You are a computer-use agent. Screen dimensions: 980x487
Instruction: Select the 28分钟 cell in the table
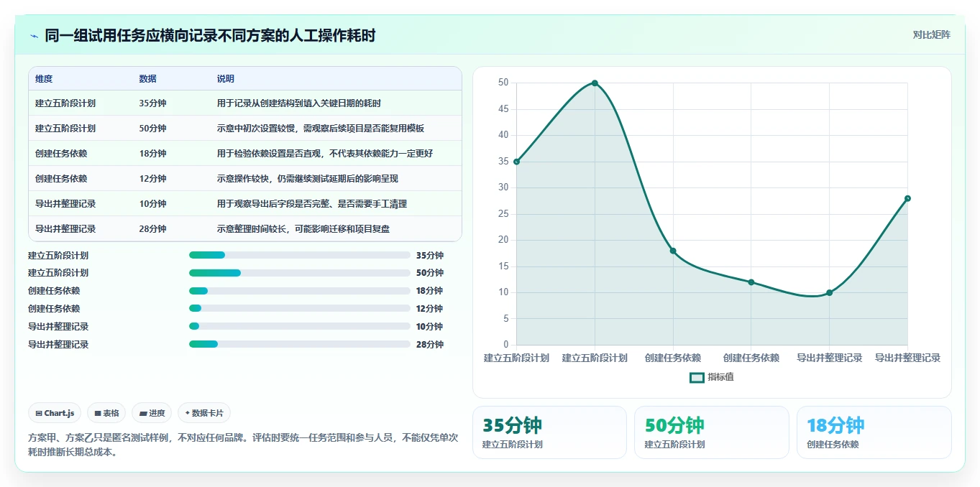coord(152,229)
